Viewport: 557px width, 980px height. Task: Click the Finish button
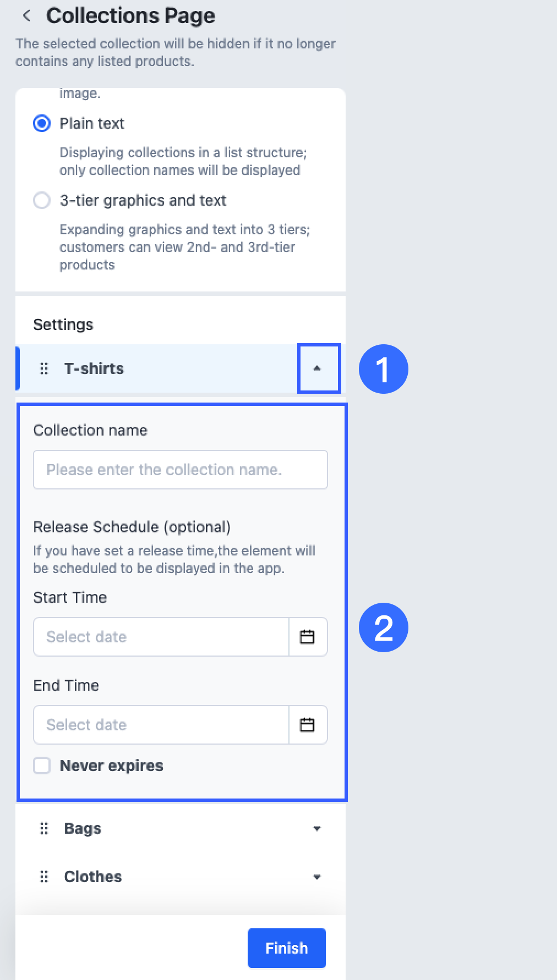point(287,948)
